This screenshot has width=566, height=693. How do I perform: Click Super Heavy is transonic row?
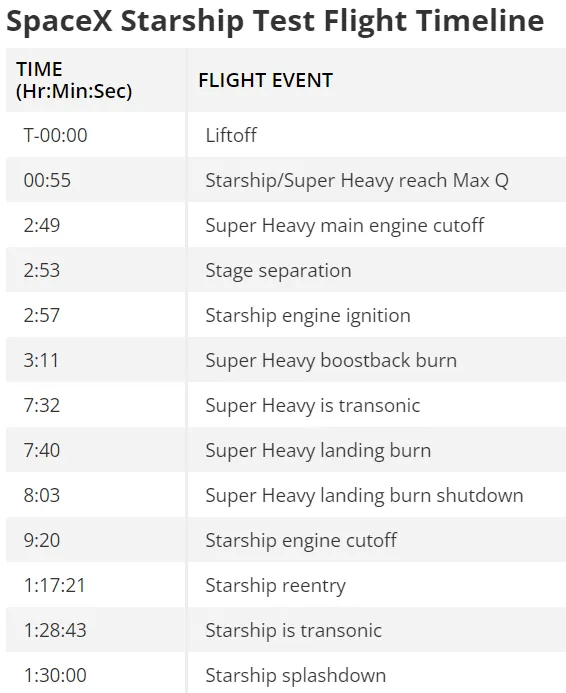pos(286,405)
